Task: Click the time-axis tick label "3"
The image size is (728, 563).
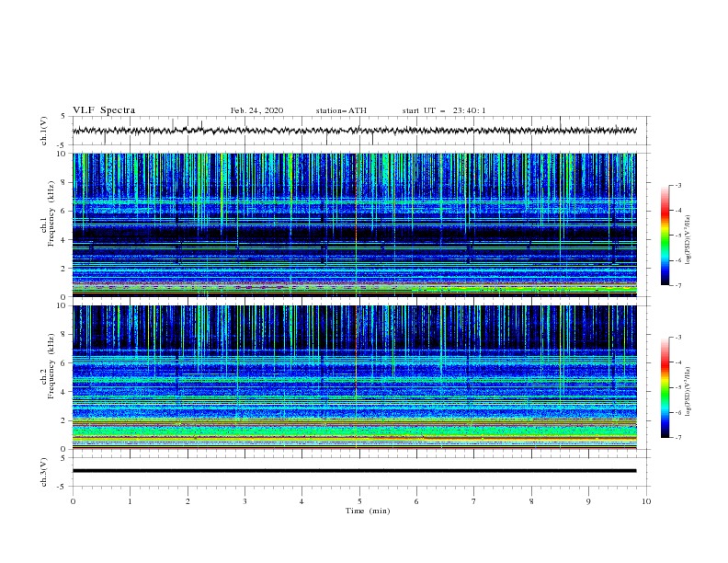Action: pyautogui.click(x=245, y=501)
